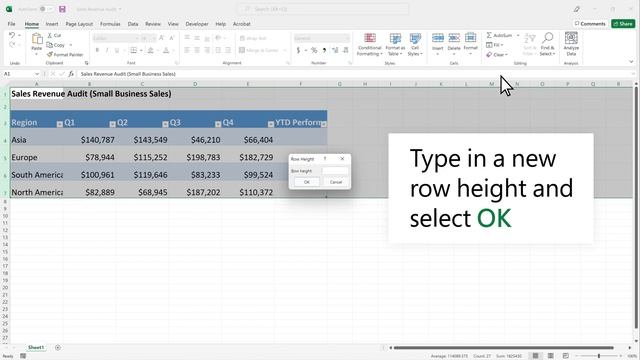
Task: Save the workbook with floppy disk icon
Action: pos(62,9)
